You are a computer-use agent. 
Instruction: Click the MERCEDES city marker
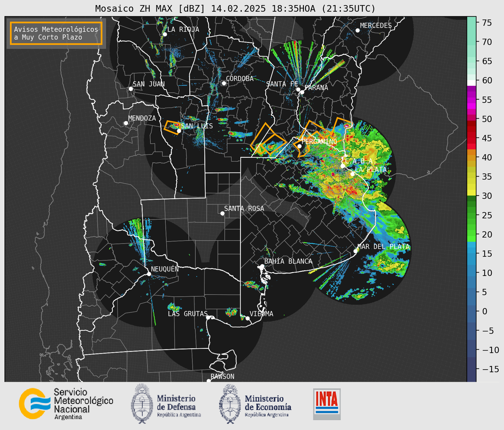[x=357, y=31]
